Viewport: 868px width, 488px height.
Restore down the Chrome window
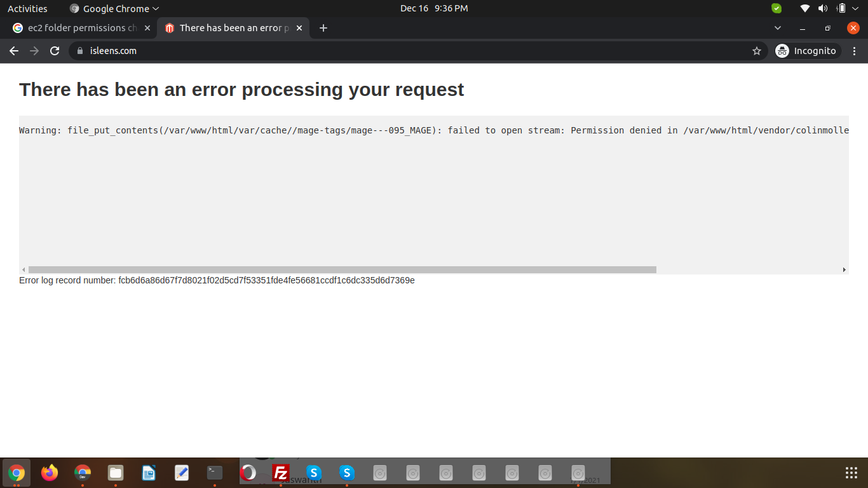827,28
